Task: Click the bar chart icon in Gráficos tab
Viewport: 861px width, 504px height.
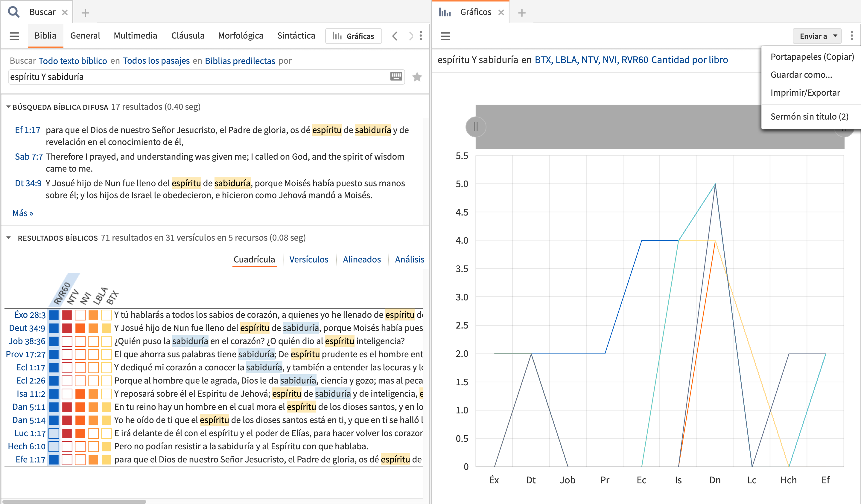Action: [x=445, y=12]
